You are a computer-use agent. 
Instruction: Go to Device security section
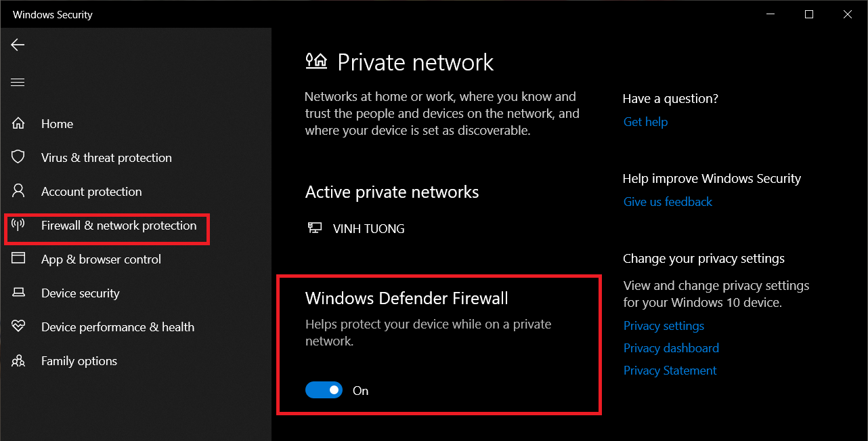click(x=81, y=293)
